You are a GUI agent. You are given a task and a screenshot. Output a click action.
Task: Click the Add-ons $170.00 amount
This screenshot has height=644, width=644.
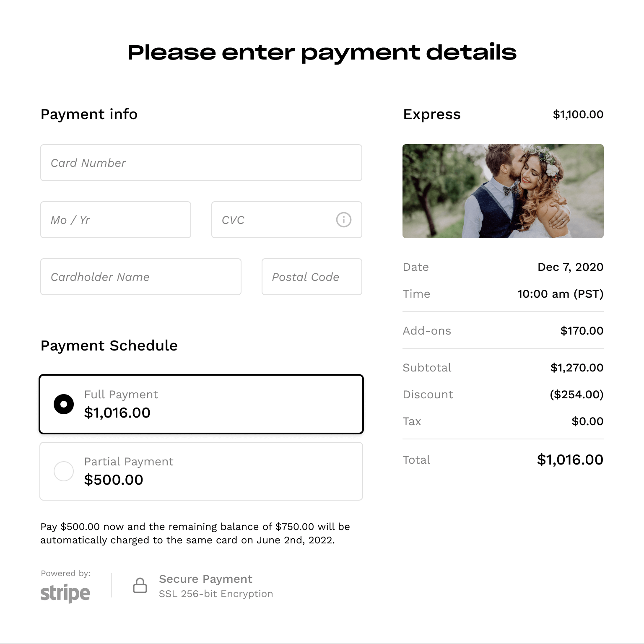[x=582, y=331]
